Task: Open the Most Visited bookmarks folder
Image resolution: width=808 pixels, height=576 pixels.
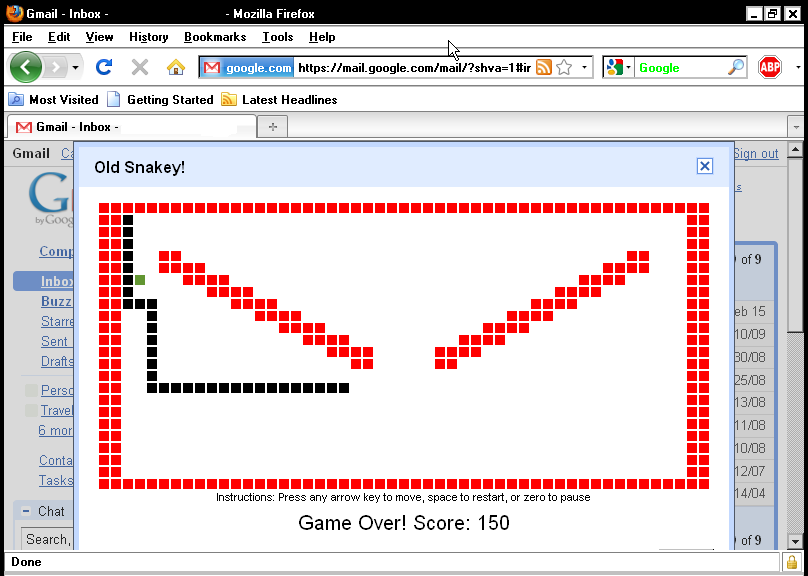Action: (x=54, y=99)
